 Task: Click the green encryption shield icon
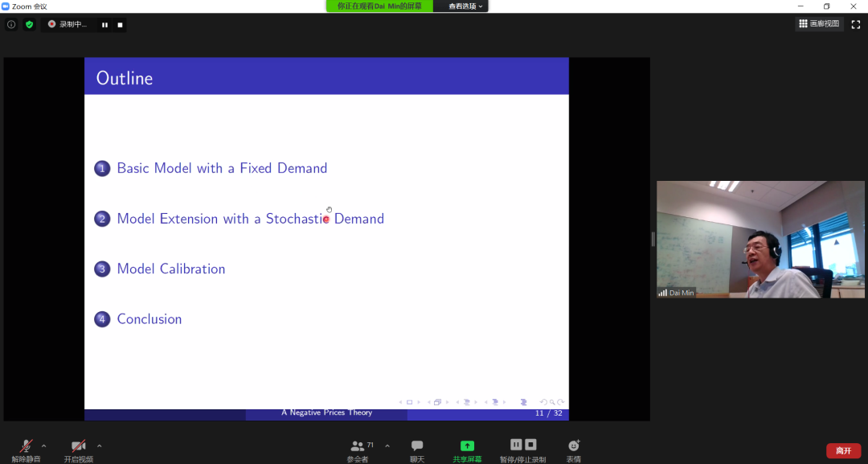pyautogui.click(x=30, y=24)
